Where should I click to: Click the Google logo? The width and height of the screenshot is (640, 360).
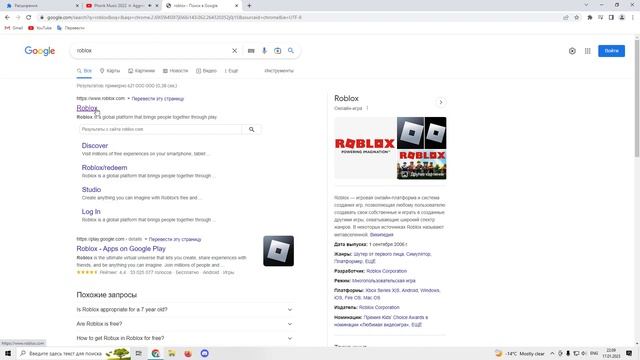click(x=40, y=51)
